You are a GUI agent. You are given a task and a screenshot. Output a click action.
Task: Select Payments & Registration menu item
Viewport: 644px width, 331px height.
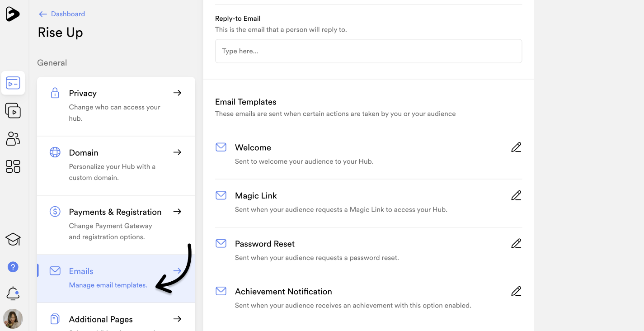(116, 225)
